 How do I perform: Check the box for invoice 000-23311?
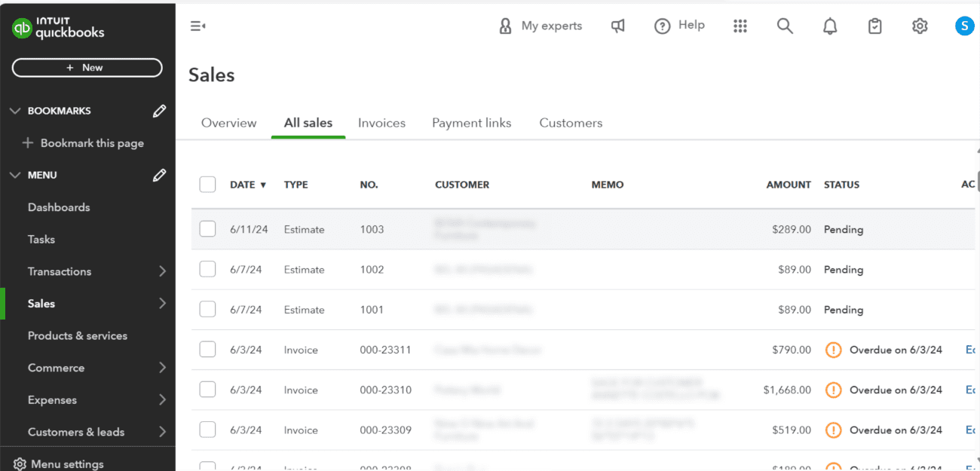(x=207, y=350)
